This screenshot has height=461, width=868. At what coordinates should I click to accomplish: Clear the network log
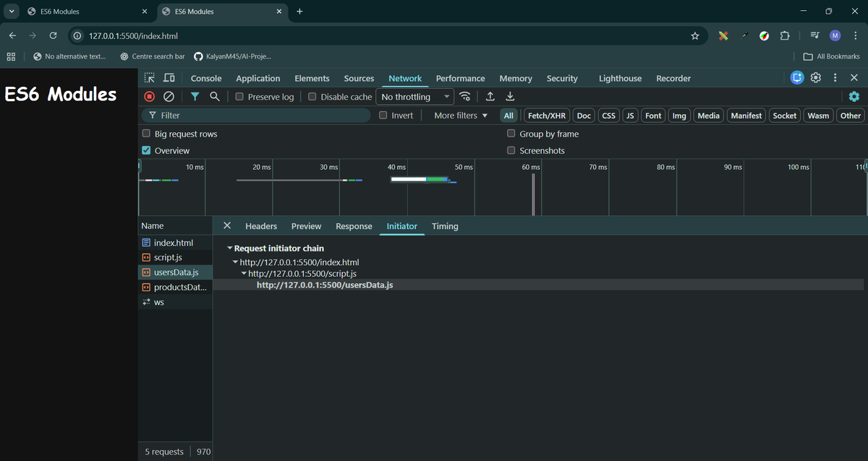[169, 96]
